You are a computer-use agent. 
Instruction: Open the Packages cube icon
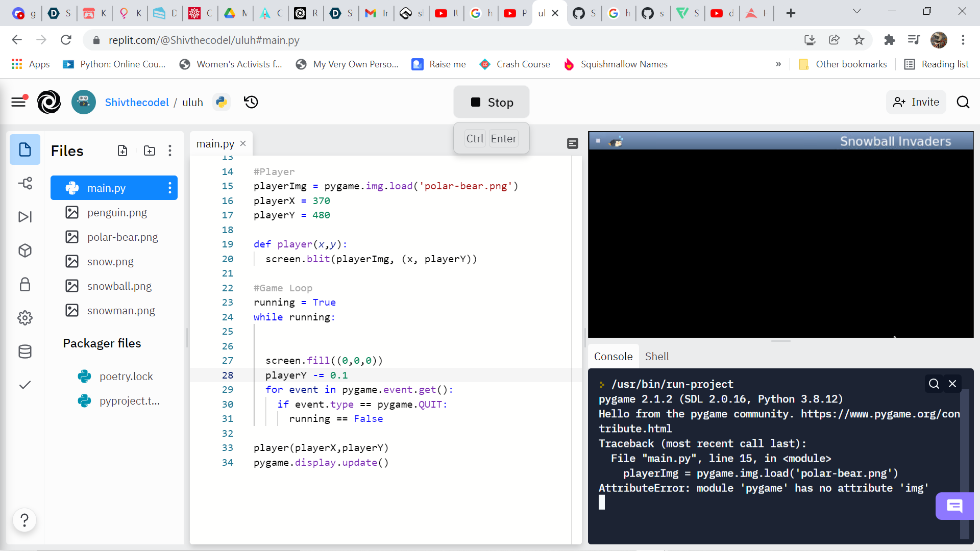pos(25,251)
